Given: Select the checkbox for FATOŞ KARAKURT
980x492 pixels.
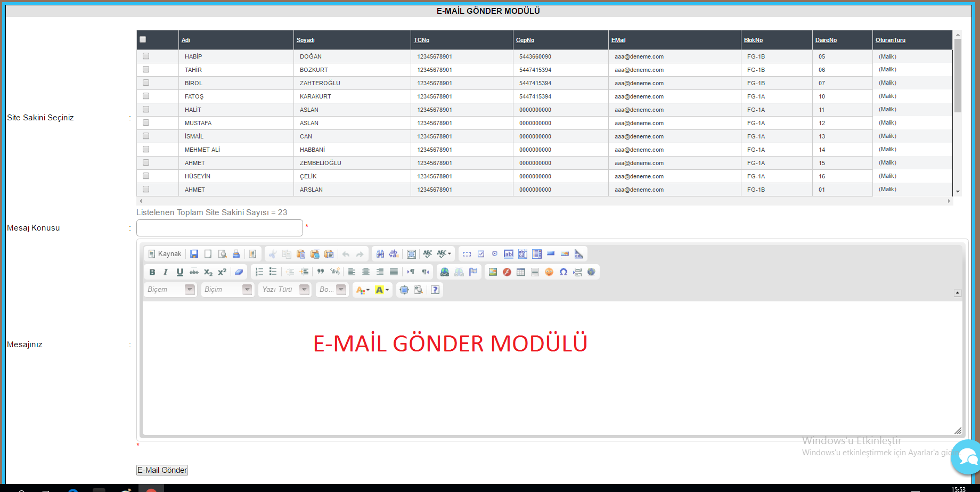Looking at the screenshot, I should (146, 96).
